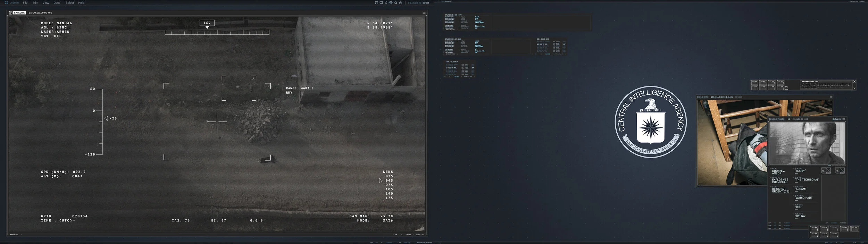Click the name DUDAYEV, ANSOR
Viewport: 868px width, 244px height.
[x=778, y=172]
